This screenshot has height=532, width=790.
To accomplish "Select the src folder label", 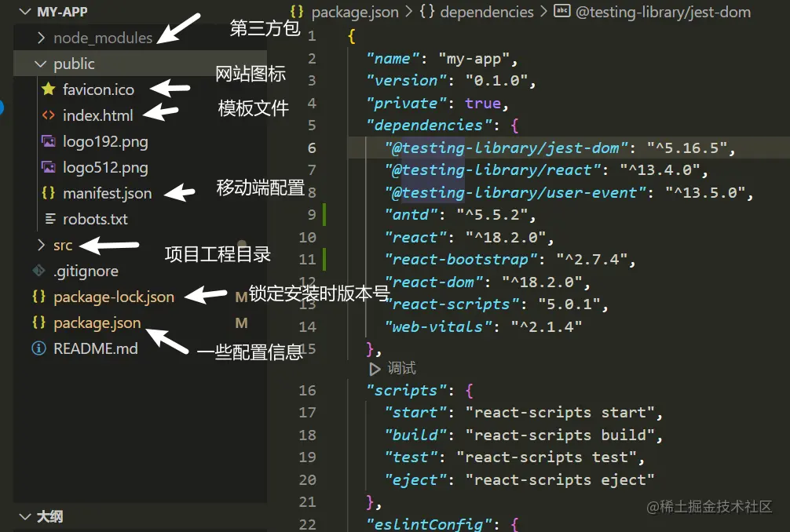I will [x=63, y=245].
